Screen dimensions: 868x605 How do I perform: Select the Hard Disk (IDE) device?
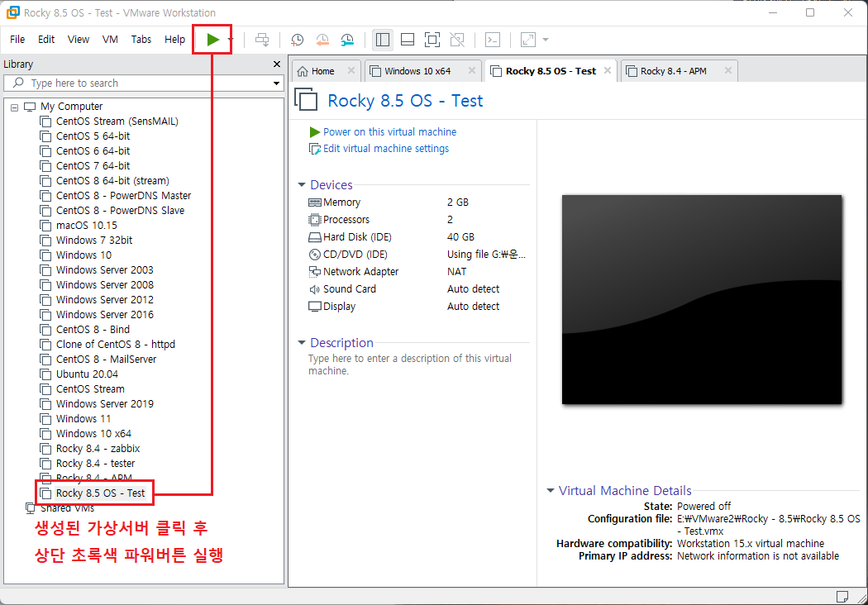417,237
